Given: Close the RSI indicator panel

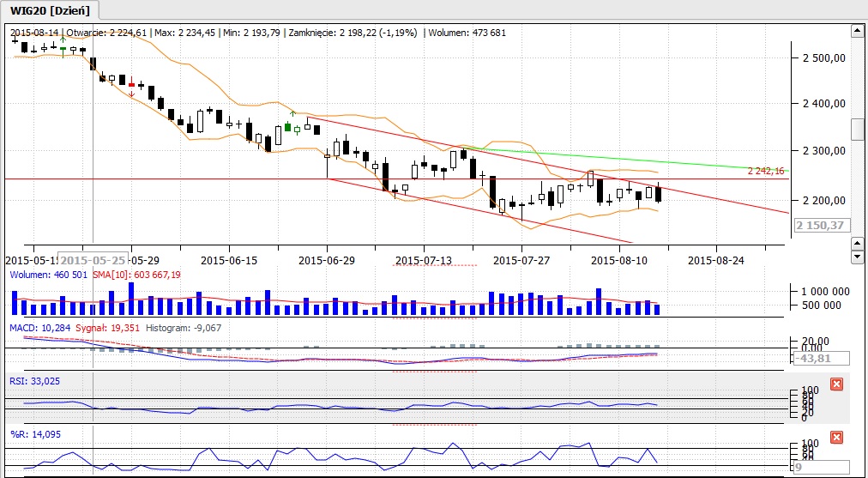Looking at the screenshot, I should click(836, 384).
